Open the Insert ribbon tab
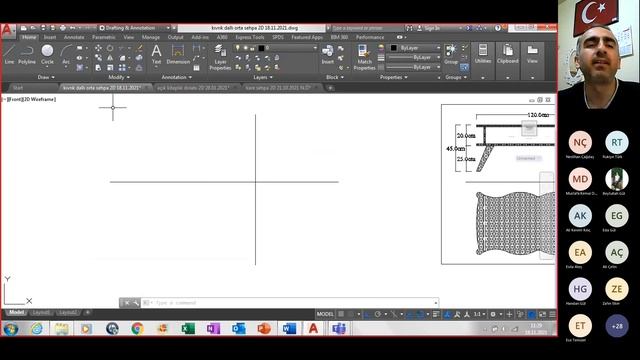 coord(50,37)
